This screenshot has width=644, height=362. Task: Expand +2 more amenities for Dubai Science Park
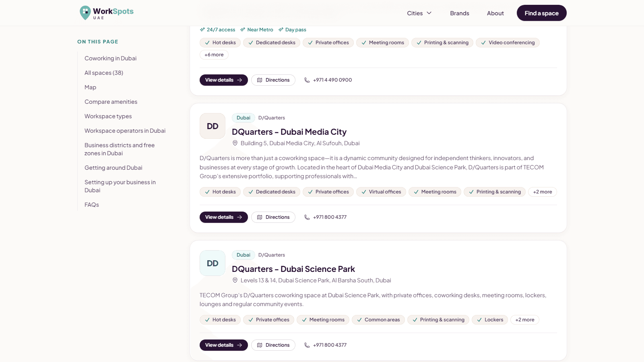click(524, 320)
